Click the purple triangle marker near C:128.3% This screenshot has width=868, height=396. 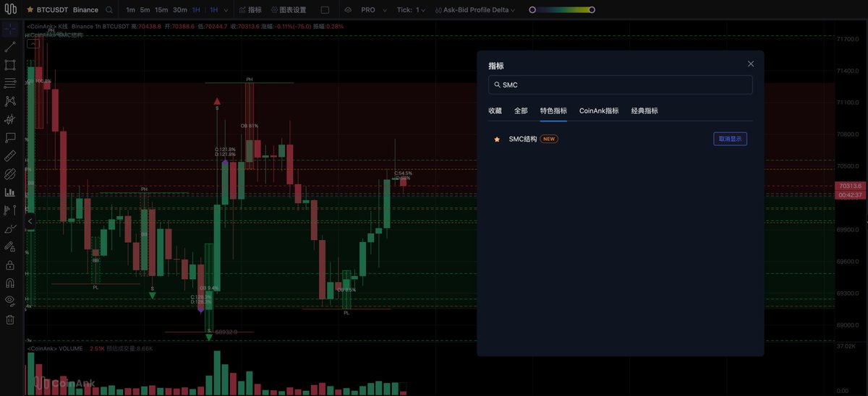[201, 310]
